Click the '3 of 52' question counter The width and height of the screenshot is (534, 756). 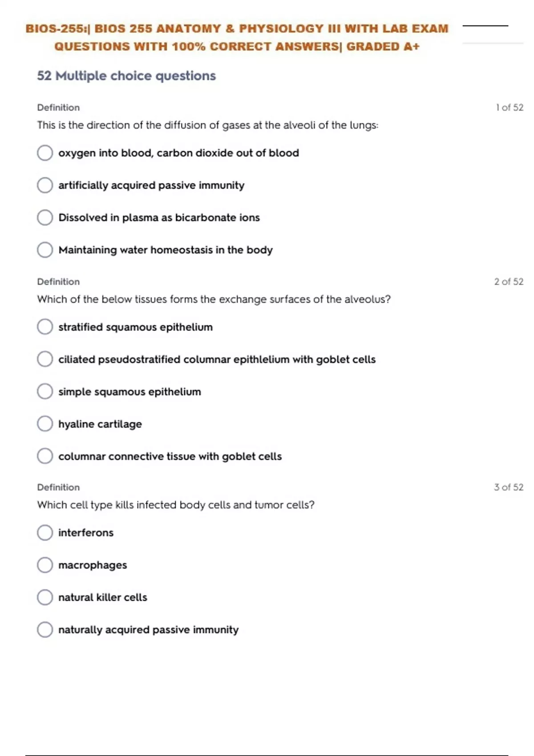[x=509, y=487]
